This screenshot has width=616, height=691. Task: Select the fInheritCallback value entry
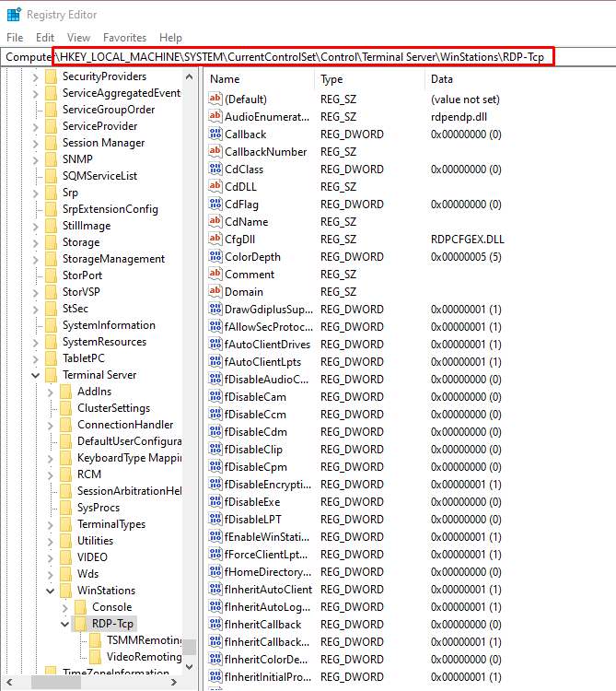pyautogui.click(x=262, y=625)
